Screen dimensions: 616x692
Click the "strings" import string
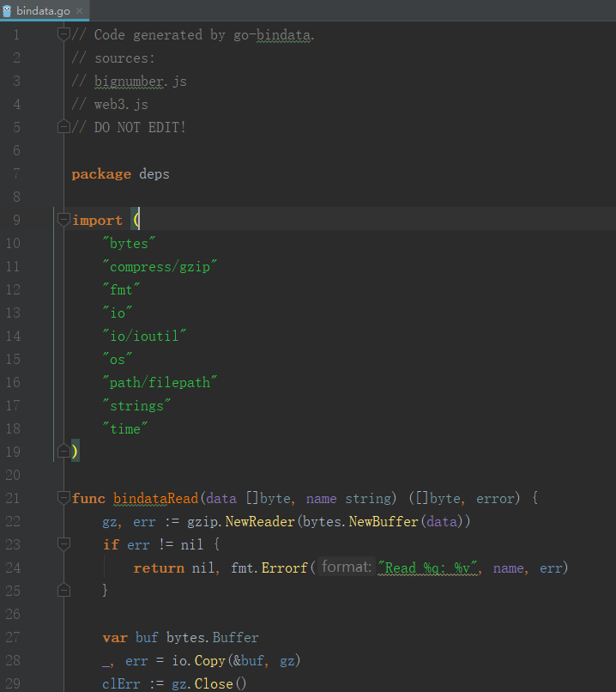(x=136, y=405)
